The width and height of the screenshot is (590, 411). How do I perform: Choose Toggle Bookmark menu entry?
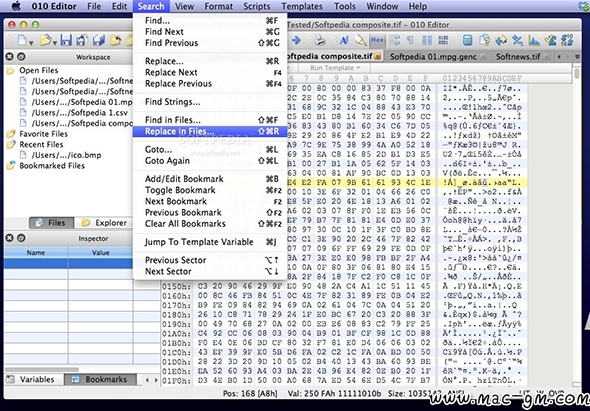tap(210, 190)
